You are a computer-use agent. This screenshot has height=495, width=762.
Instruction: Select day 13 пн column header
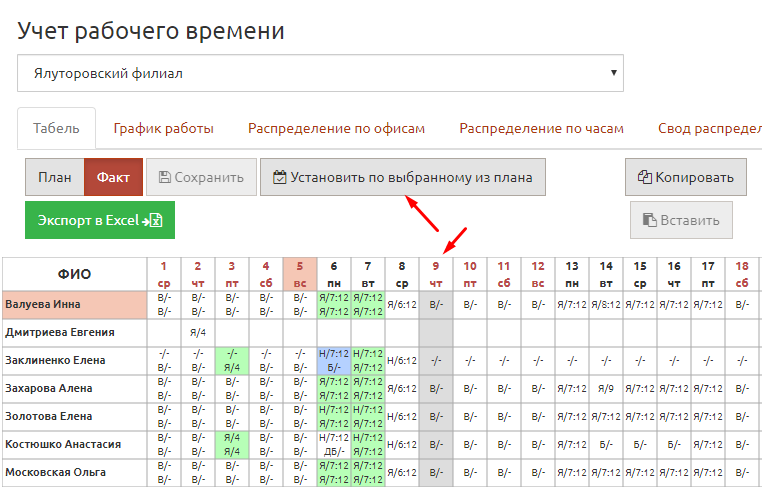coord(572,274)
